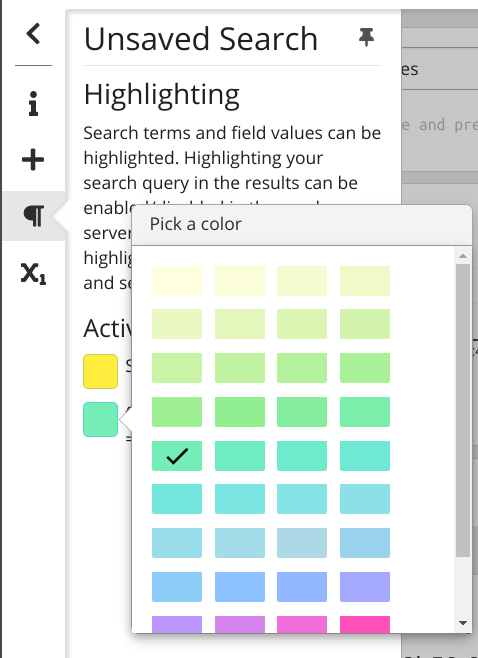Select third-row, first-column light green swatch
478x658 pixels.
[177, 368]
